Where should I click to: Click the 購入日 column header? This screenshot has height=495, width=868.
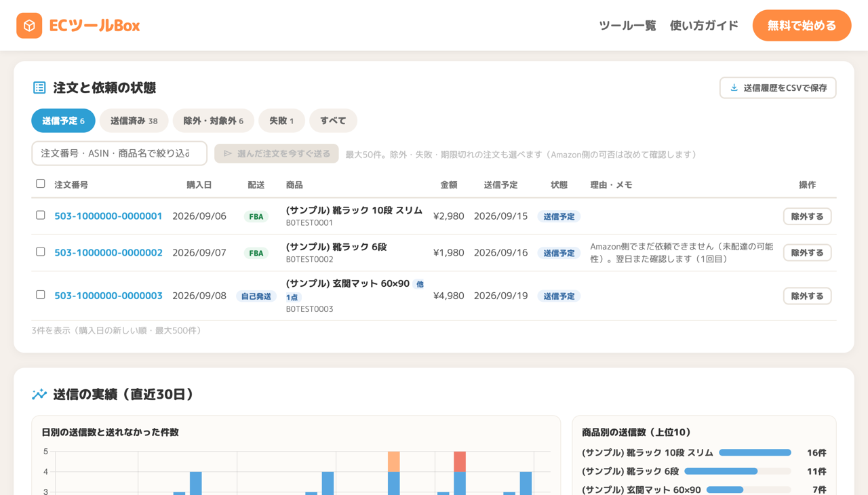point(199,184)
